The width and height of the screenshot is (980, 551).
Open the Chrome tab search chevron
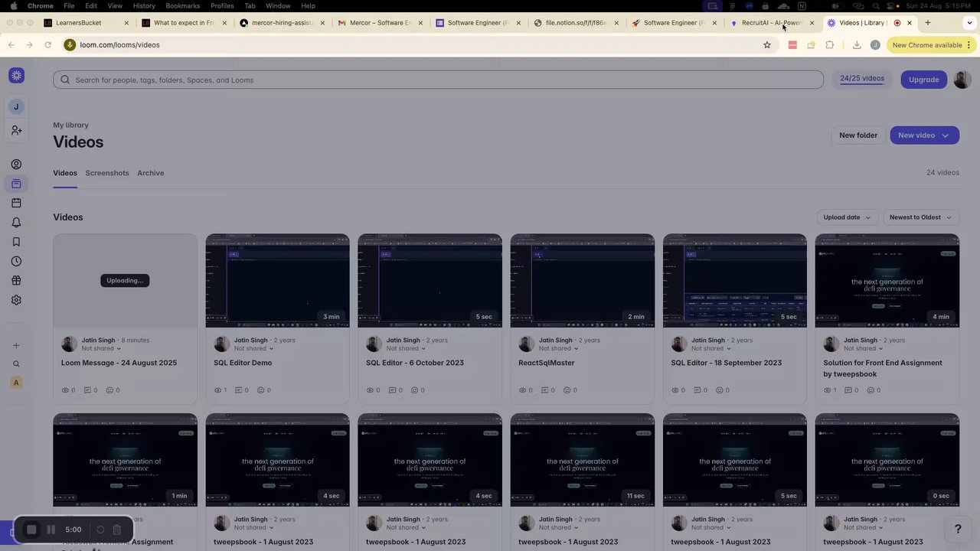tap(968, 23)
